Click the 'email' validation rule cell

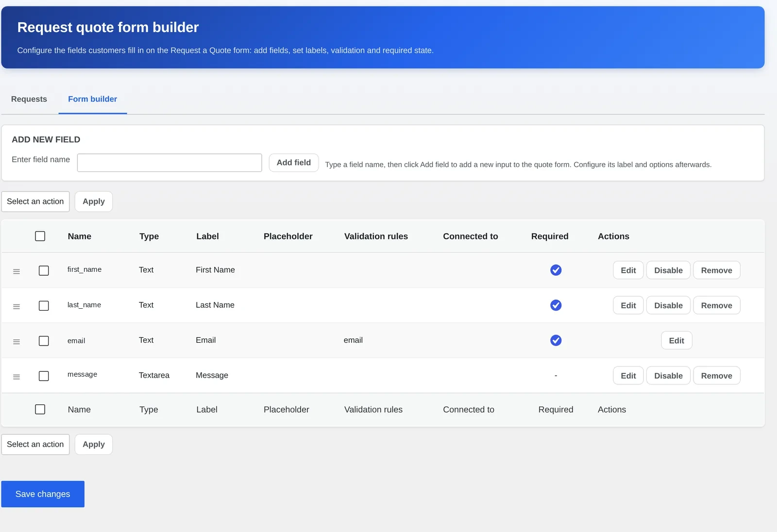[353, 340]
